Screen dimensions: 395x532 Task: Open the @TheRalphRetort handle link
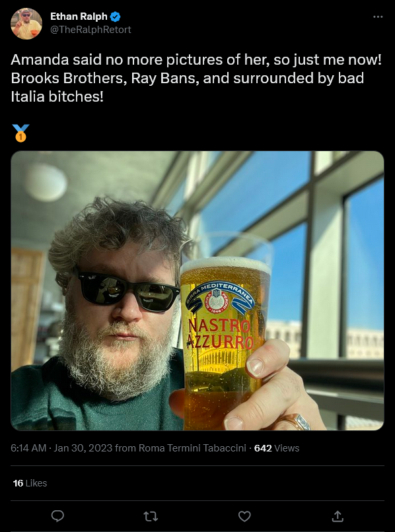[90, 30]
